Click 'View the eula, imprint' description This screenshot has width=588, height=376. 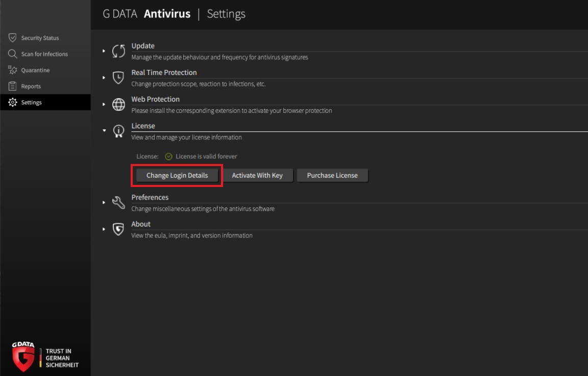[x=191, y=236]
